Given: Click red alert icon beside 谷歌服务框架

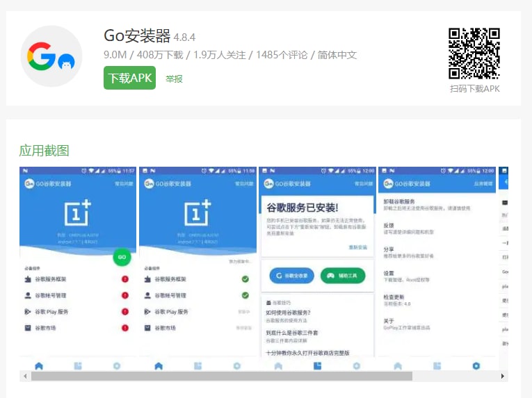Looking at the screenshot, I should [x=125, y=279].
